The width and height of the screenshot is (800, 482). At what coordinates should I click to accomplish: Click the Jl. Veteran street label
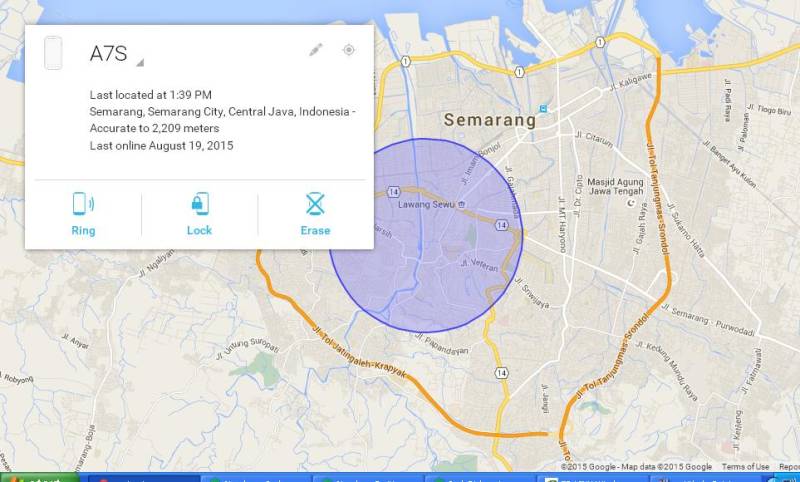[479, 266]
